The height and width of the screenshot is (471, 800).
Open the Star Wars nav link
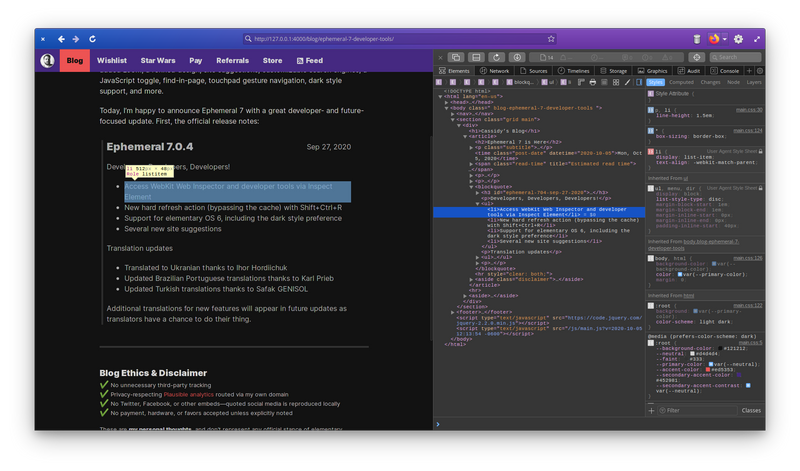coord(158,60)
